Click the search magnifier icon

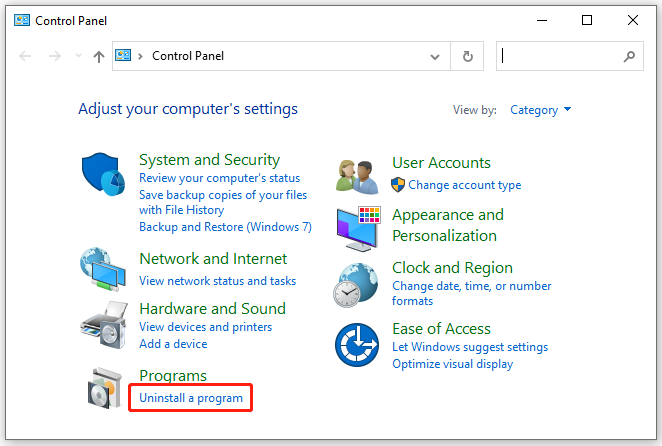629,56
